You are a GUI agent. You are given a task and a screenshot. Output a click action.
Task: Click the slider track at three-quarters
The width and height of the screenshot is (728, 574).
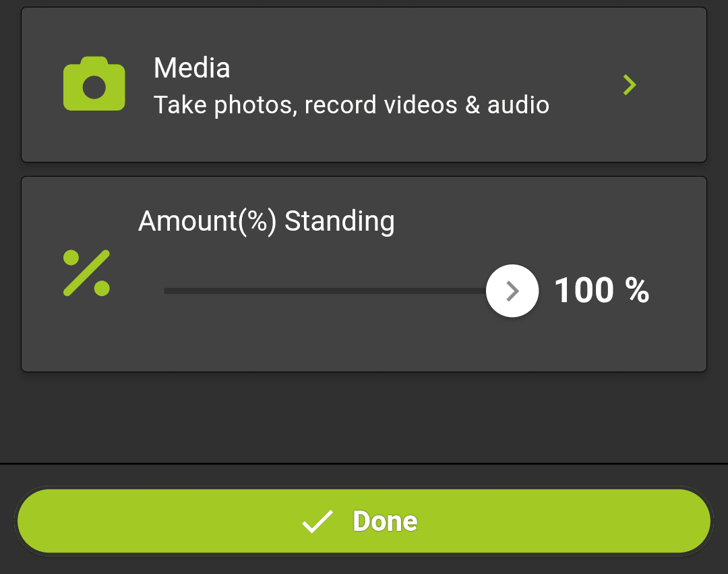click(x=425, y=291)
